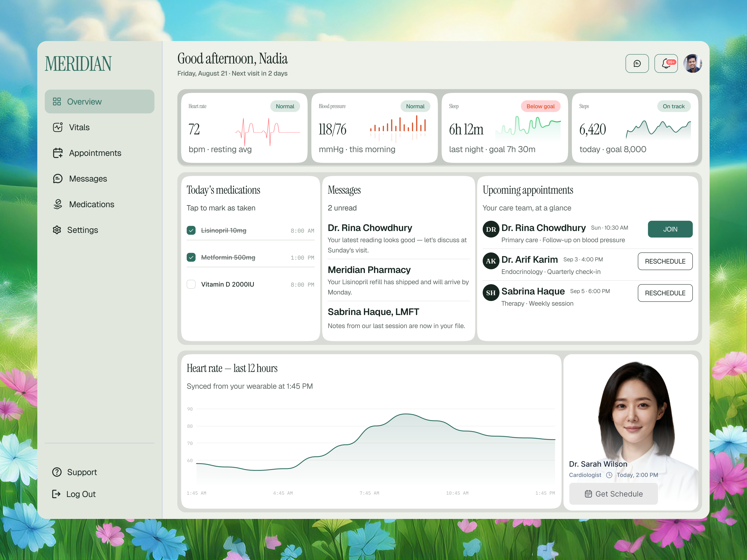Image resolution: width=747 pixels, height=560 pixels.
Task: Open the Blood pressure card
Action: (x=374, y=128)
